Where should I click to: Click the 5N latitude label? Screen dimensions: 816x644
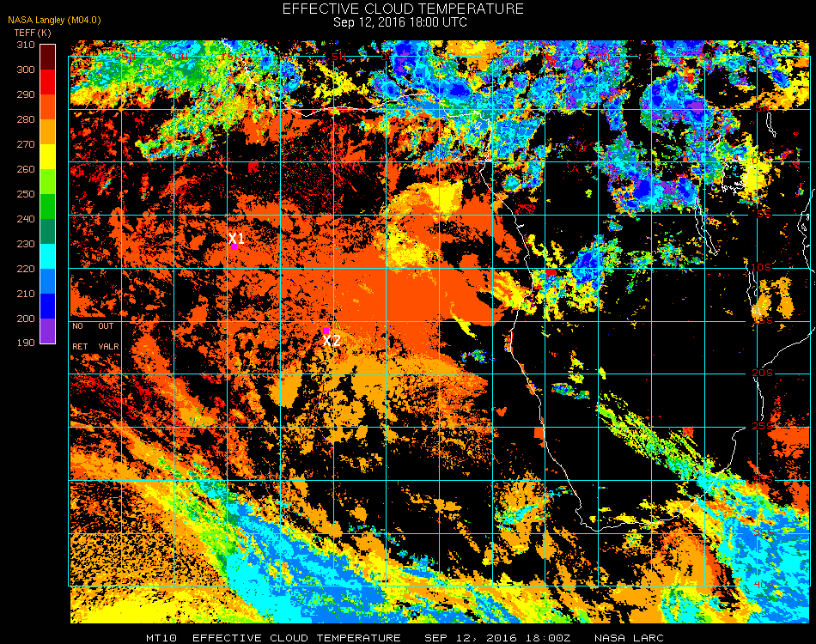pos(762,109)
